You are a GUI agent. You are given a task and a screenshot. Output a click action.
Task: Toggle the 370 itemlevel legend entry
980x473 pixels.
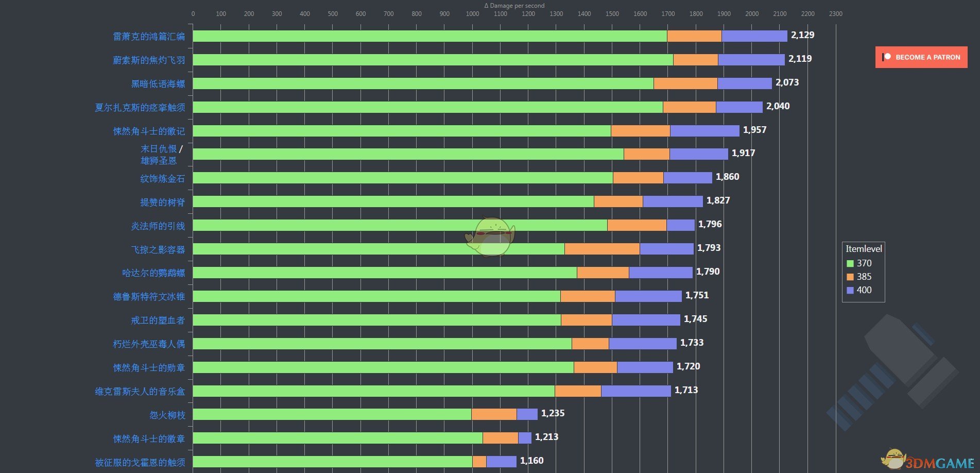click(x=859, y=263)
